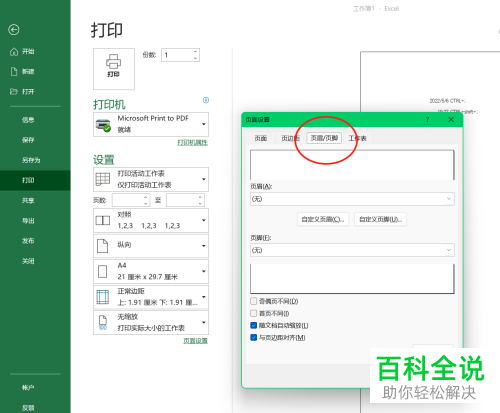Click the printer info icon

coord(206,100)
